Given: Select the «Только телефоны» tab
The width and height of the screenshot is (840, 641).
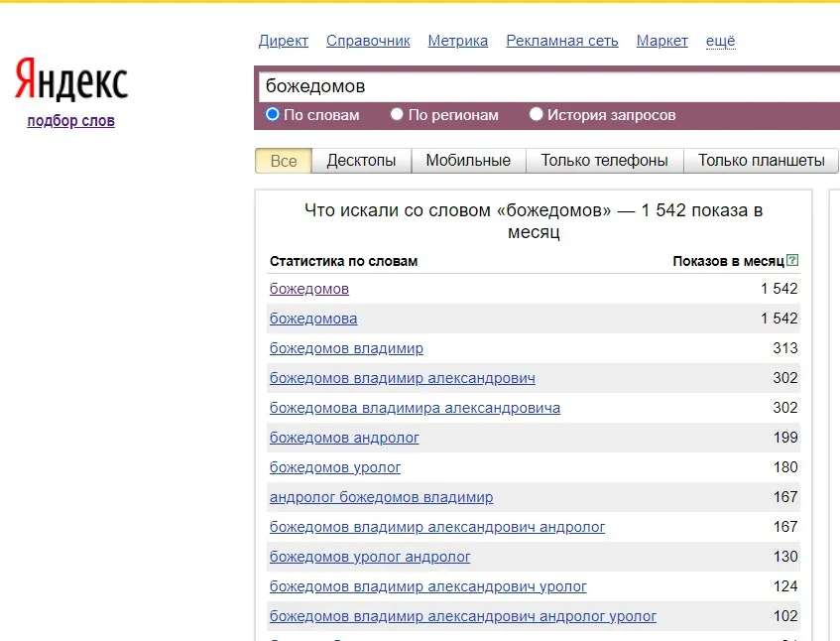Looking at the screenshot, I should [x=604, y=160].
